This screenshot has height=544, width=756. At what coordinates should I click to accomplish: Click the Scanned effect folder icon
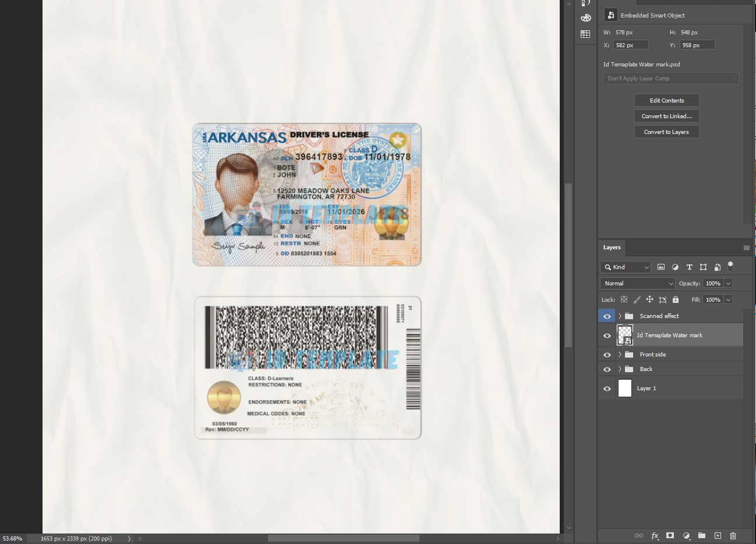click(629, 316)
